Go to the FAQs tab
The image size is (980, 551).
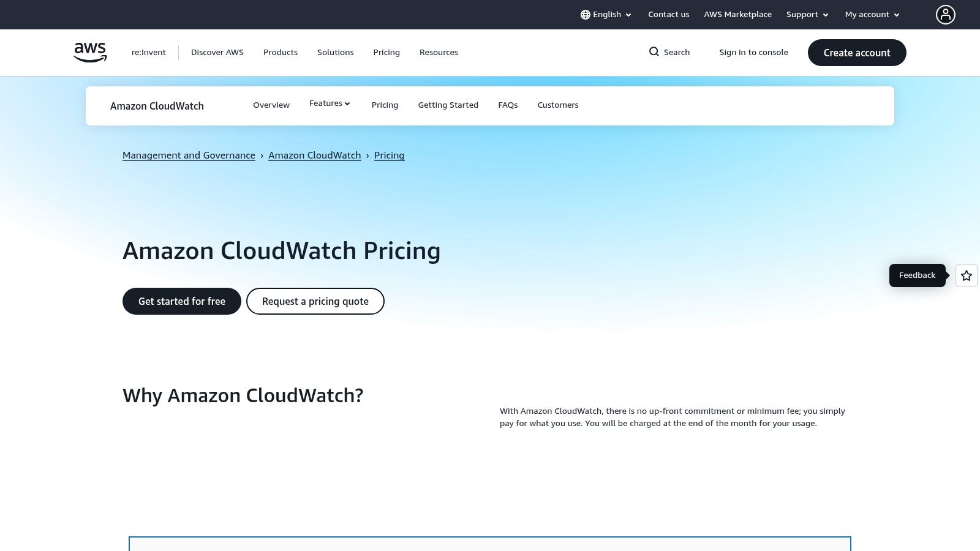tap(508, 105)
